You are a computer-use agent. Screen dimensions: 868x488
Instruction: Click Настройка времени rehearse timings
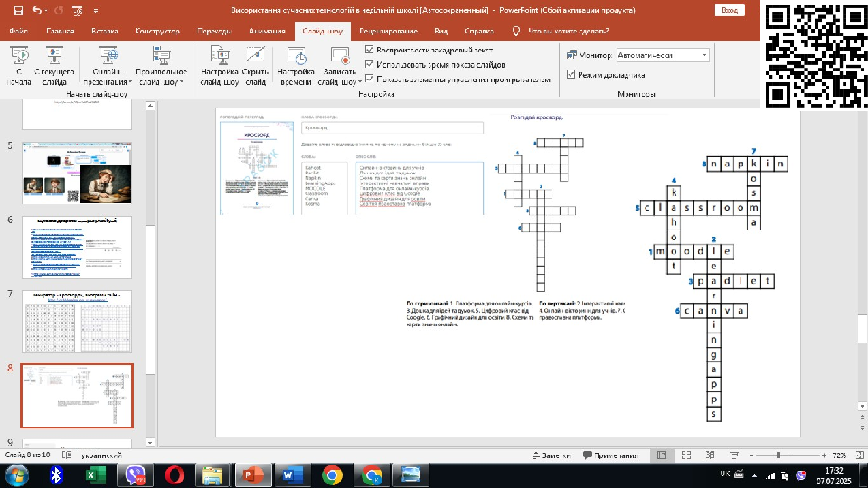[296, 66]
